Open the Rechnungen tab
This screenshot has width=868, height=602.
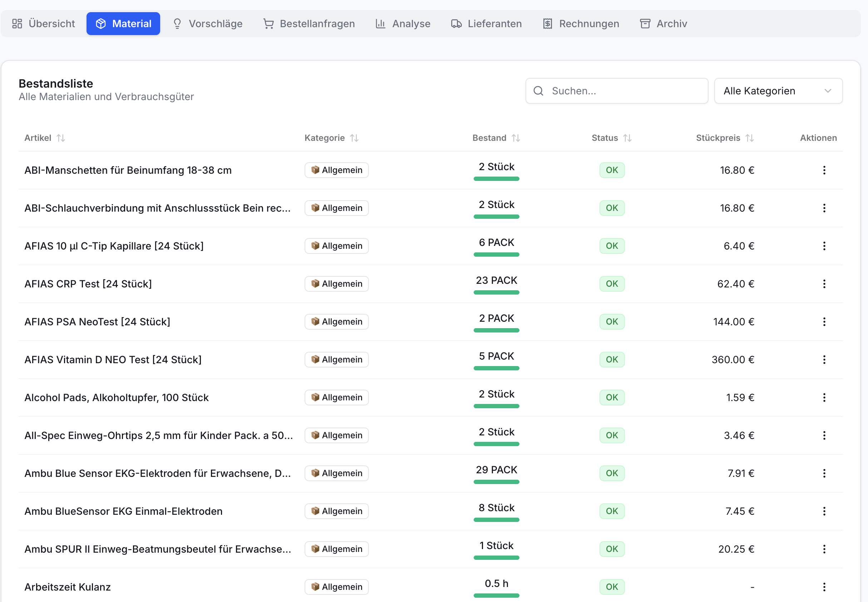[x=581, y=24]
